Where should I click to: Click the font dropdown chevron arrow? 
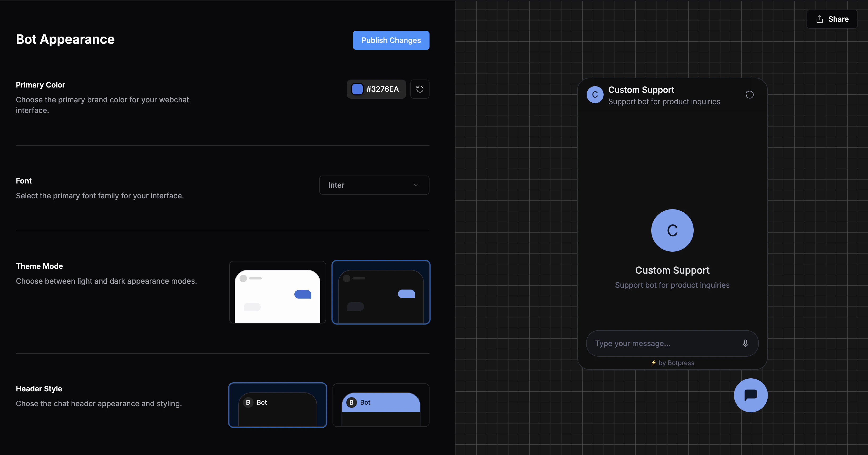[x=416, y=185]
